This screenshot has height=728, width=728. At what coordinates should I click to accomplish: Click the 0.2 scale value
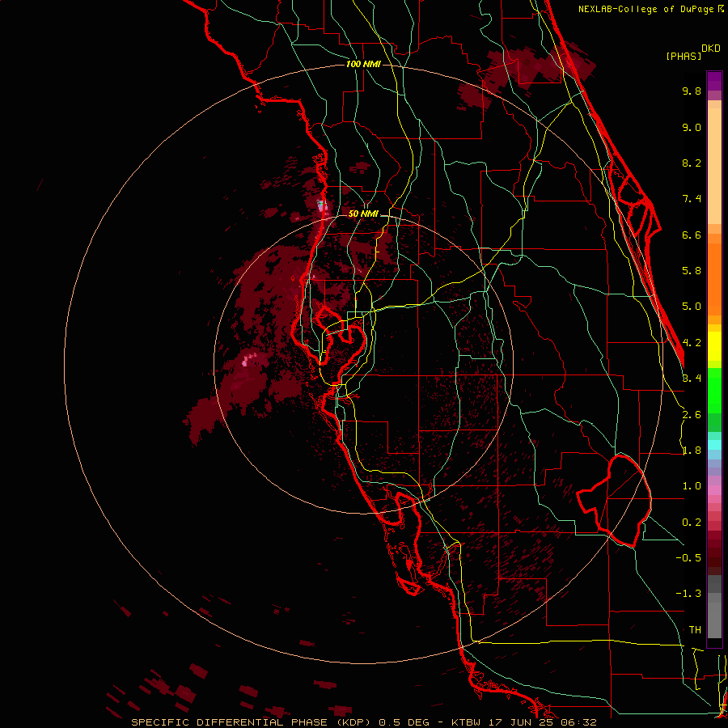pos(692,523)
